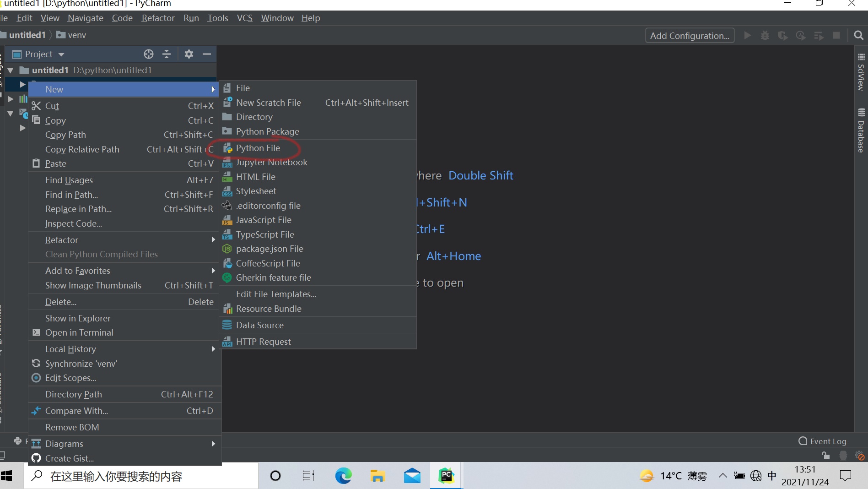Expand the Refactor submenu

[x=213, y=239]
